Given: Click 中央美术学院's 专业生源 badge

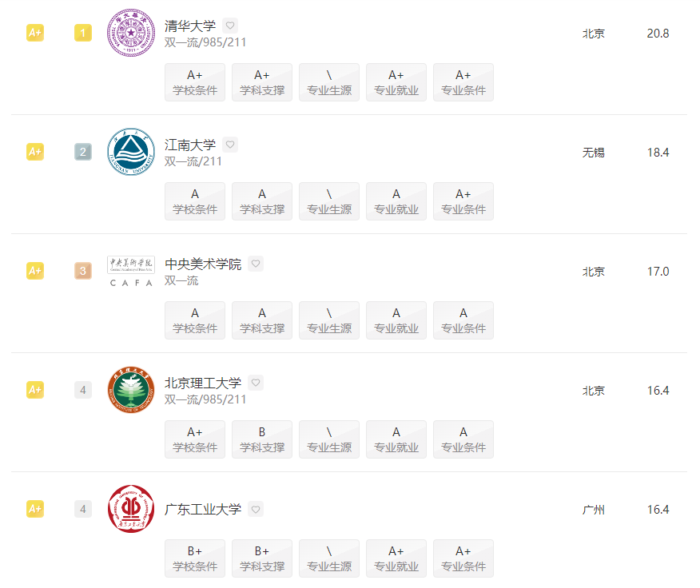Looking at the screenshot, I should pyautogui.click(x=329, y=320).
